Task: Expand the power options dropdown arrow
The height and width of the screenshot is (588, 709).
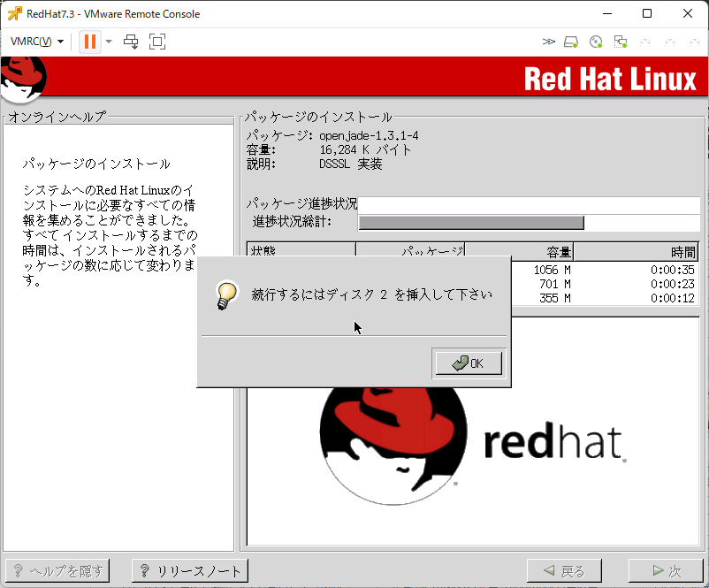Action: 109,42
